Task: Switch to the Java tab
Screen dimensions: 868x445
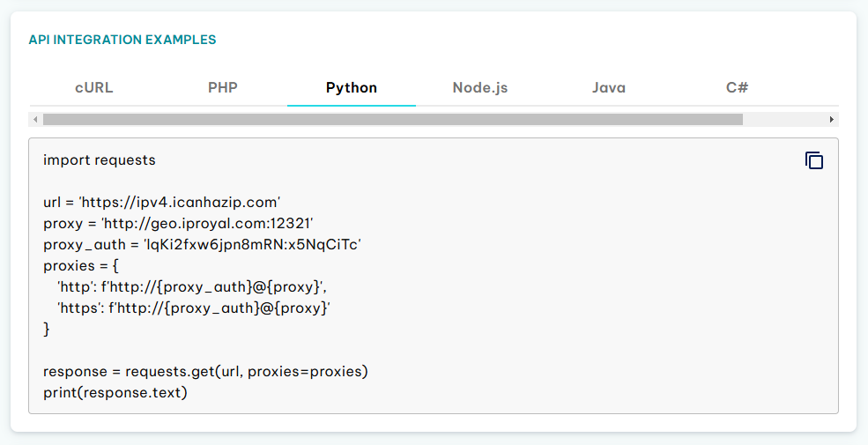Action: click(x=609, y=87)
